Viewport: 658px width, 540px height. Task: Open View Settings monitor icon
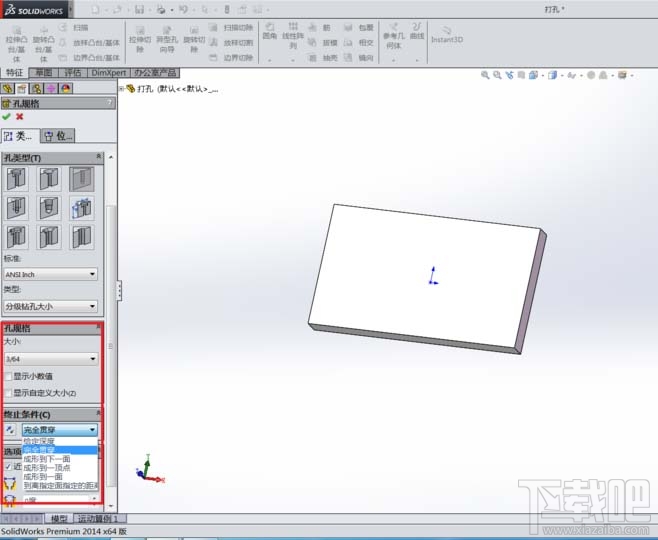622,75
